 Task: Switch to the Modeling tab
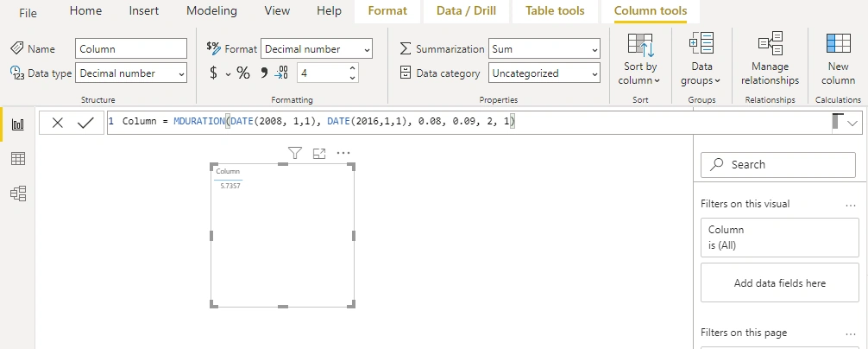click(211, 10)
